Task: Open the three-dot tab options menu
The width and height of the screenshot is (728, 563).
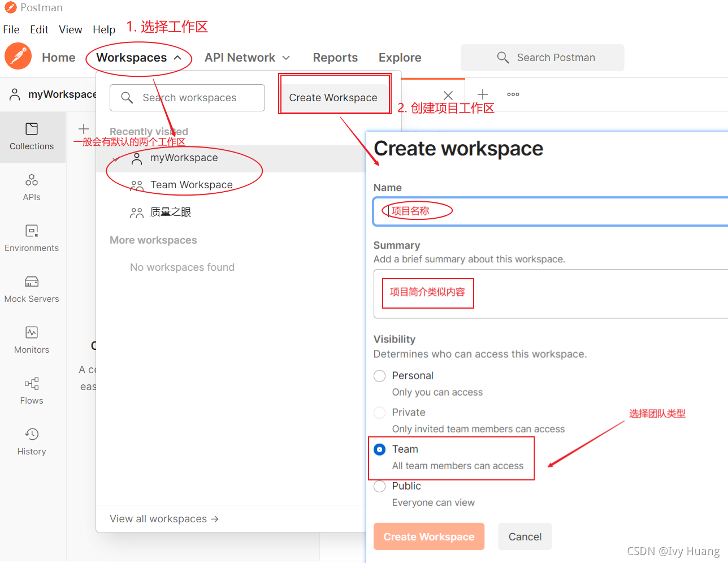Action: [x=513, y=94]
